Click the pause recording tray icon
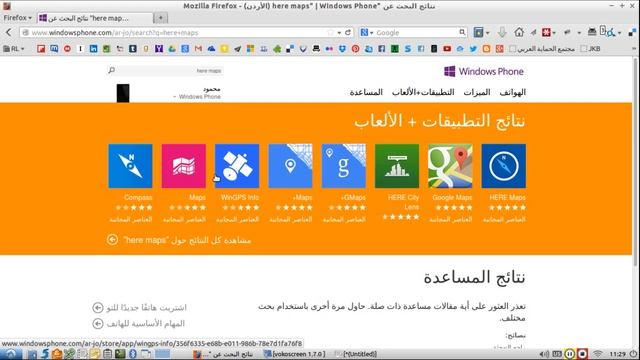The image size is (640, 360). (570, 354)
